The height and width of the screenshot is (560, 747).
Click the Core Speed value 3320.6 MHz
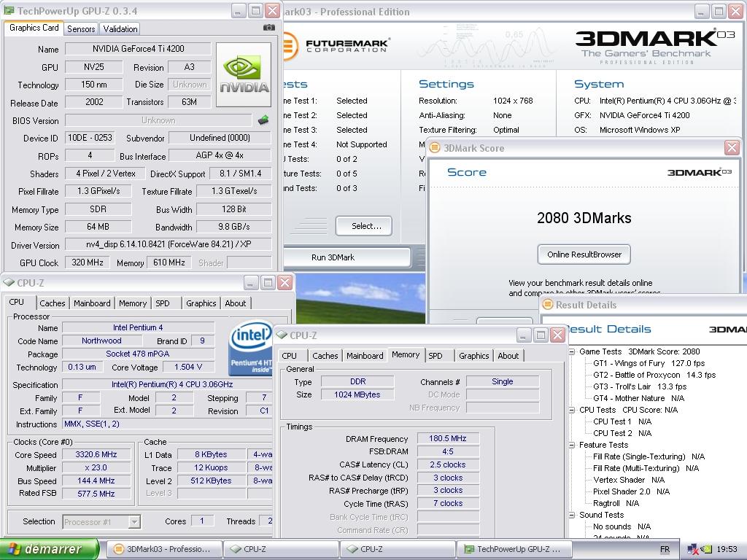point(96,454)
